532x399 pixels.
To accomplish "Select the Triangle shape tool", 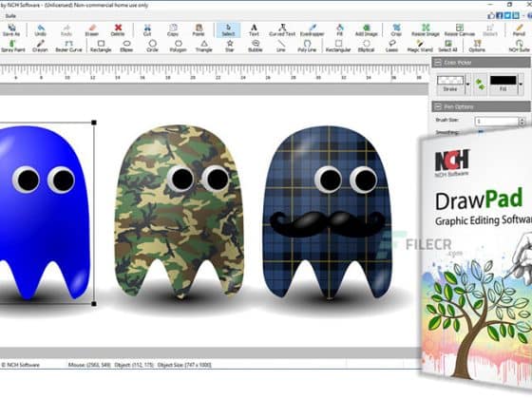I will [204, 46].
